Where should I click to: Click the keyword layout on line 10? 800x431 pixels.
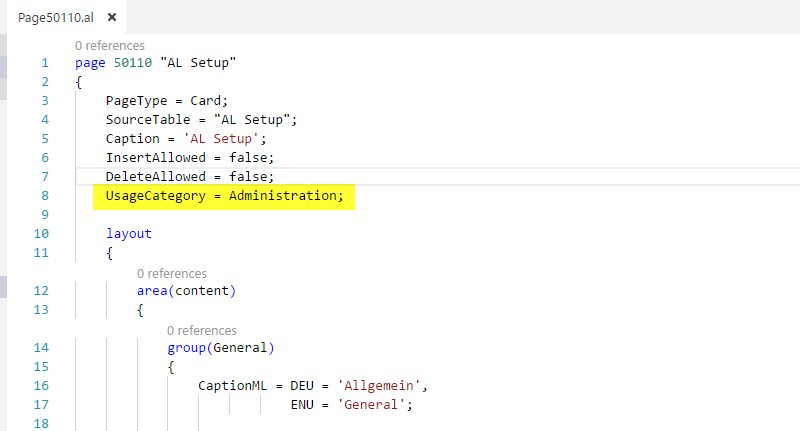coord(129,234)
